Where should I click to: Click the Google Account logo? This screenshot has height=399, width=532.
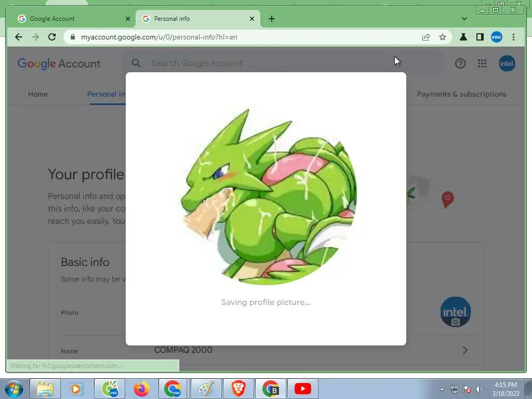click(x=59, y=63)
